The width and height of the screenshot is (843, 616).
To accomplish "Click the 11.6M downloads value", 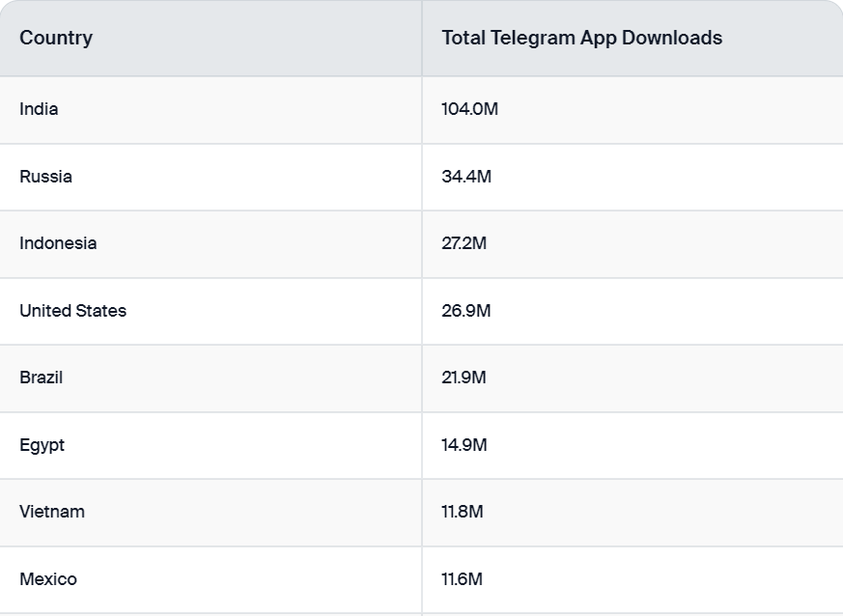I will click(x=463, y=579).
